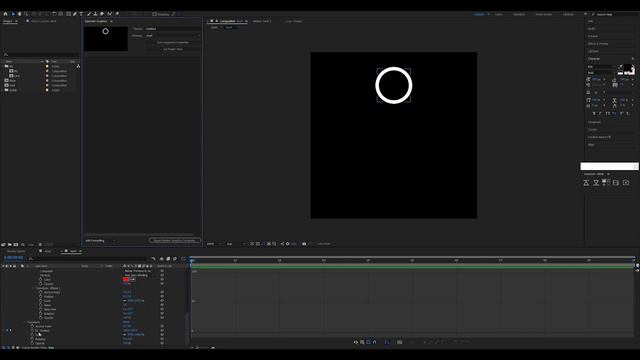Open the Render Queue tab
The width and height of the screenshot is (640, 360).
tap(16, 251)
